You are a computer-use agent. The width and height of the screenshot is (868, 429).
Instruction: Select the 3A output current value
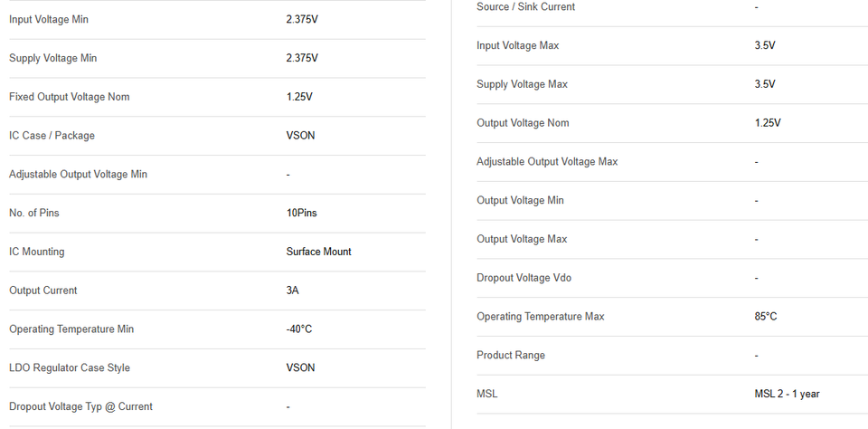[294, 291]
